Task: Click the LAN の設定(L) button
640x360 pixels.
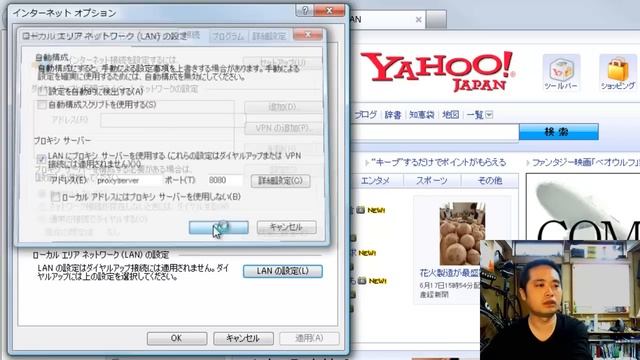Action: coord(282,271)
